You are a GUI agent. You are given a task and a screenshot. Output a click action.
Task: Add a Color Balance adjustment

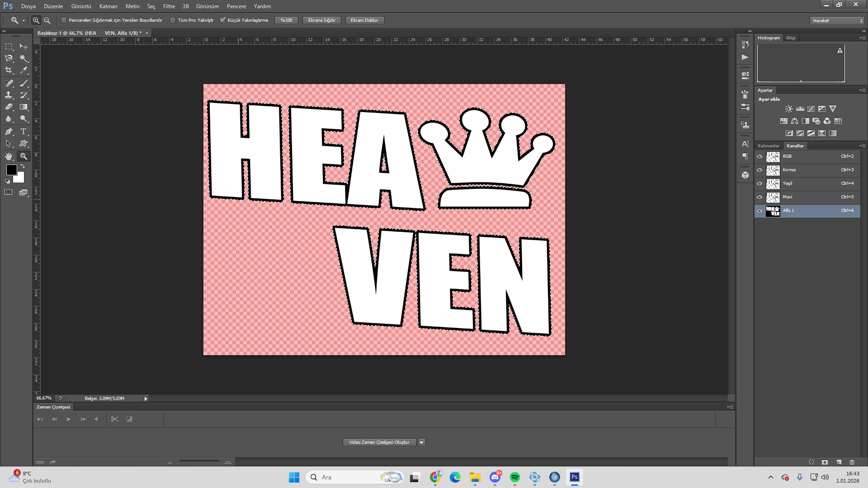tap(794, 121)
